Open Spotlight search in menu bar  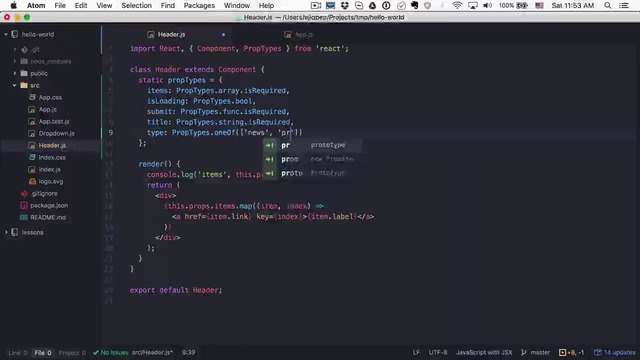(x=608, y=5)
